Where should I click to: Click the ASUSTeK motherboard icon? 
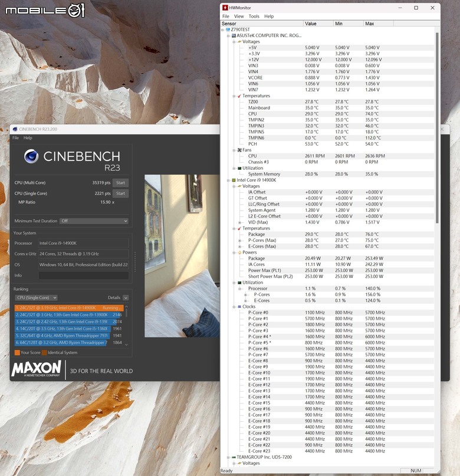point(234,35)
